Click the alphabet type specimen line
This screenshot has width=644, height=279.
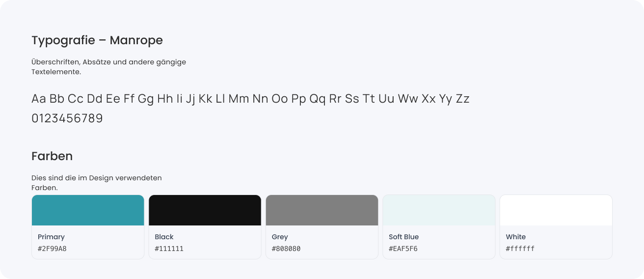(250, 99)
